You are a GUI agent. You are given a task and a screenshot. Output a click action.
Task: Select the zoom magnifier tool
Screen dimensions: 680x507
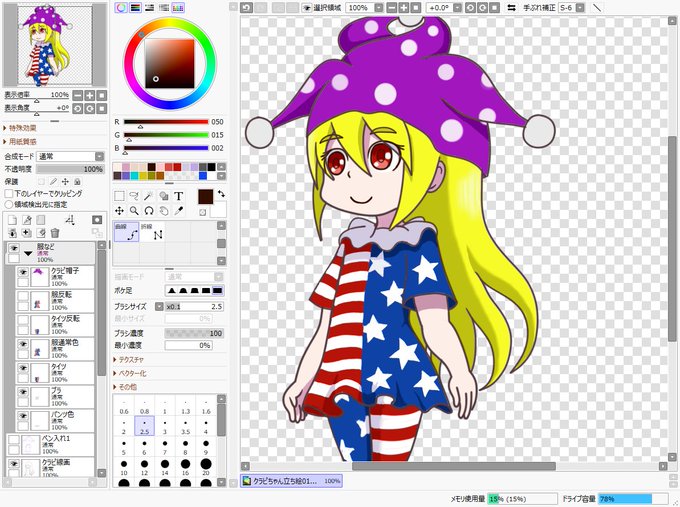pyautogui.click(x=134, y=211)
